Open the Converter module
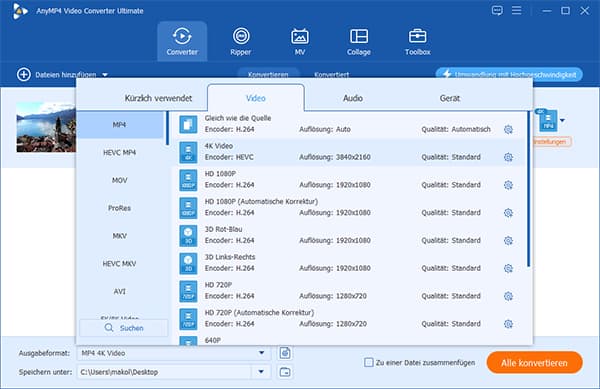 (x=182, y=41)
